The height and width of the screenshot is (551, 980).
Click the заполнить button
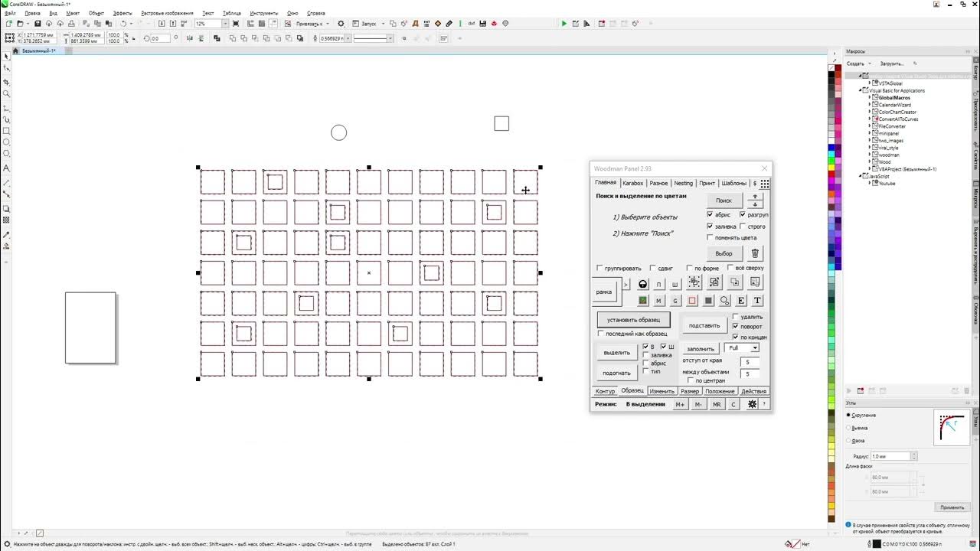(x=701, y=349)
